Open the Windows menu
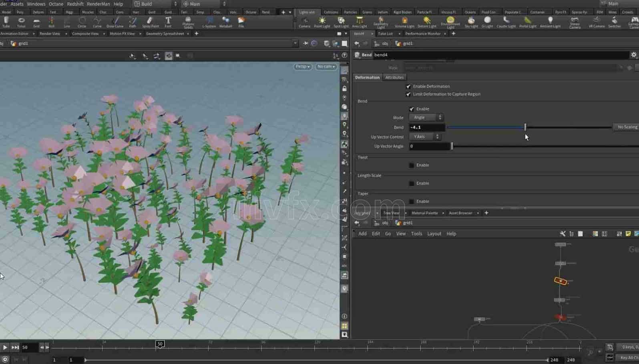 (x=36, y=4)
